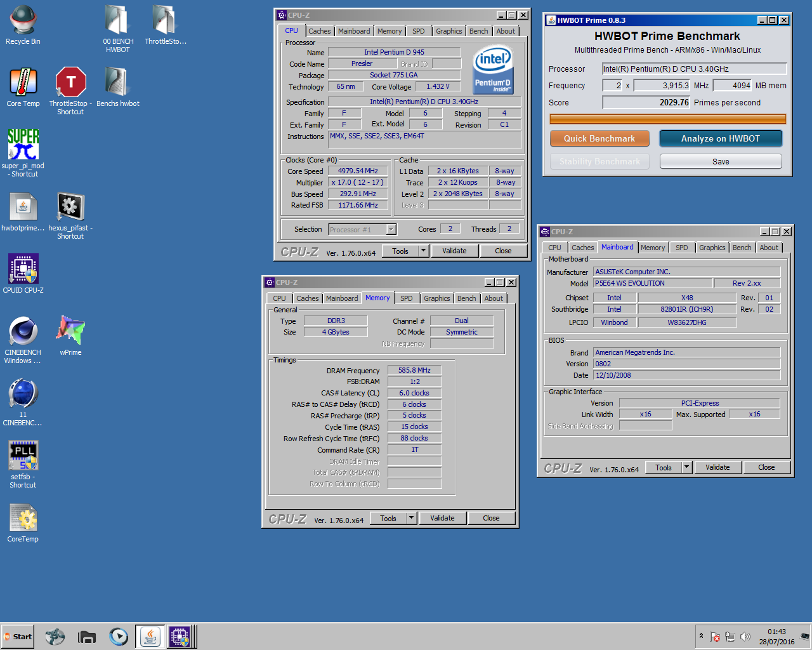The height and width of the screenshot is (650, 812).
Task: Switch to Caches tab in top CPU-Z window
Action: [320, 31]
